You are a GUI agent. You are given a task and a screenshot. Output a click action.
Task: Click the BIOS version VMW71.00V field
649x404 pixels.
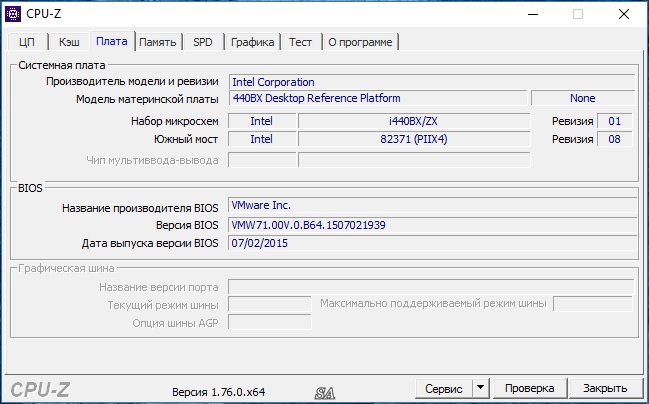430,225
